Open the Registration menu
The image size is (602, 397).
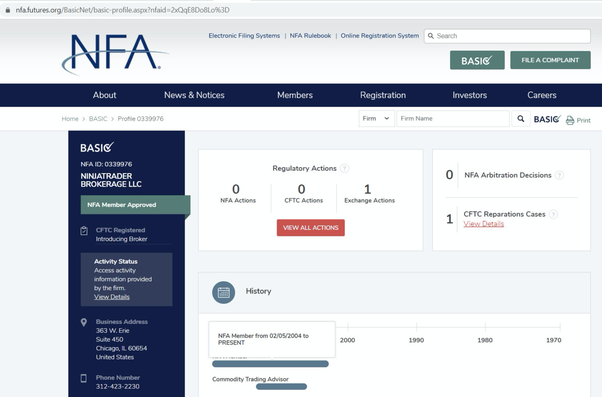click(x=383, y=95)
